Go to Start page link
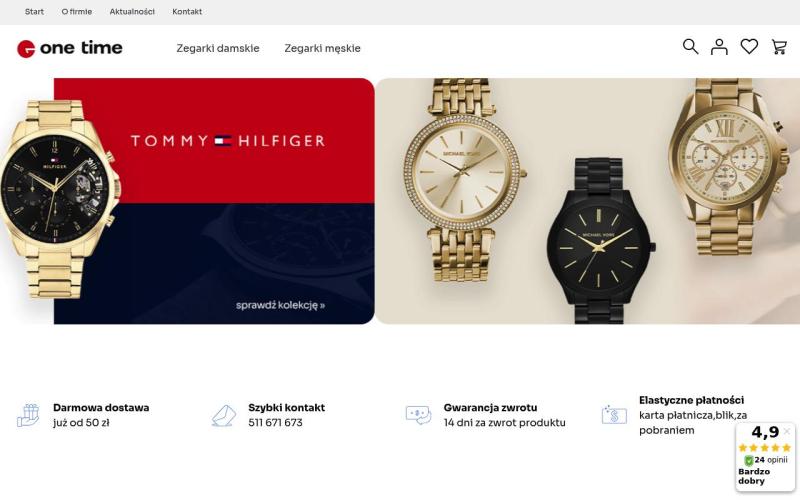 point(34,12)
